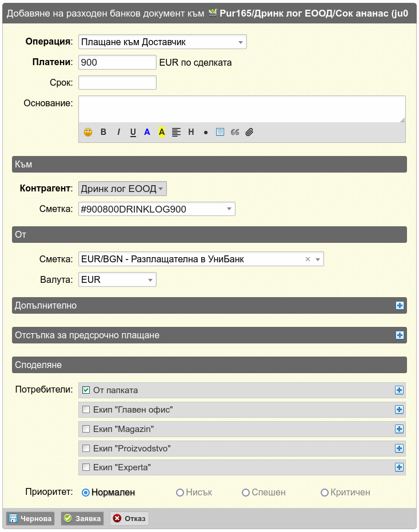419x532 pixels.
Task: Expand the Допълнително section
Action: [400, 305]
